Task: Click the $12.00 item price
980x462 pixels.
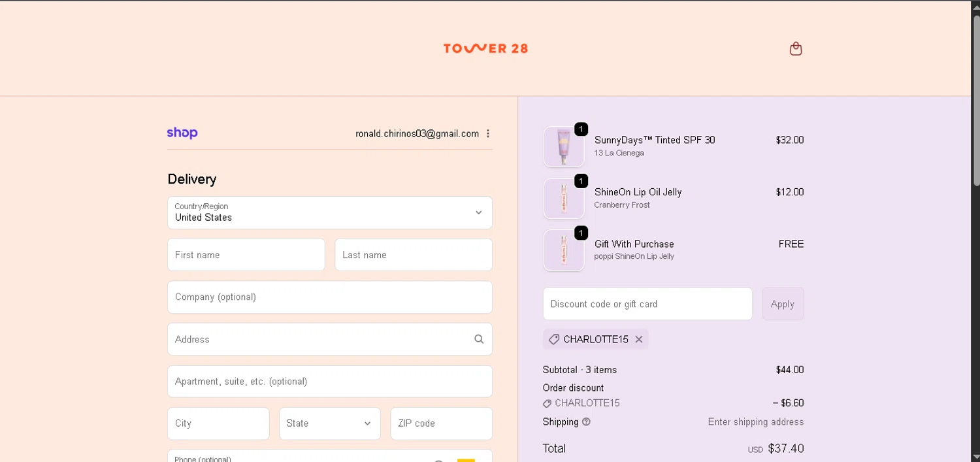Action: 790,192
